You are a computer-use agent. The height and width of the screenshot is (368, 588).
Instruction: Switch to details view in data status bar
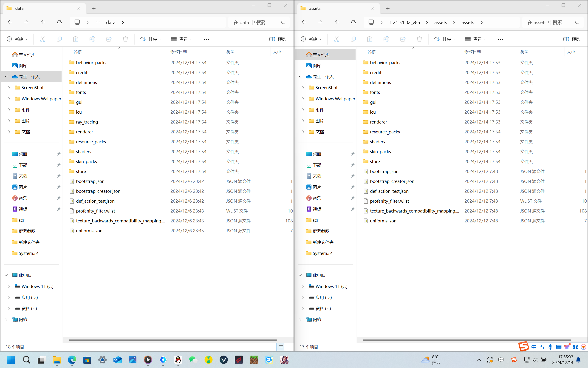click(x=280, y=347)
